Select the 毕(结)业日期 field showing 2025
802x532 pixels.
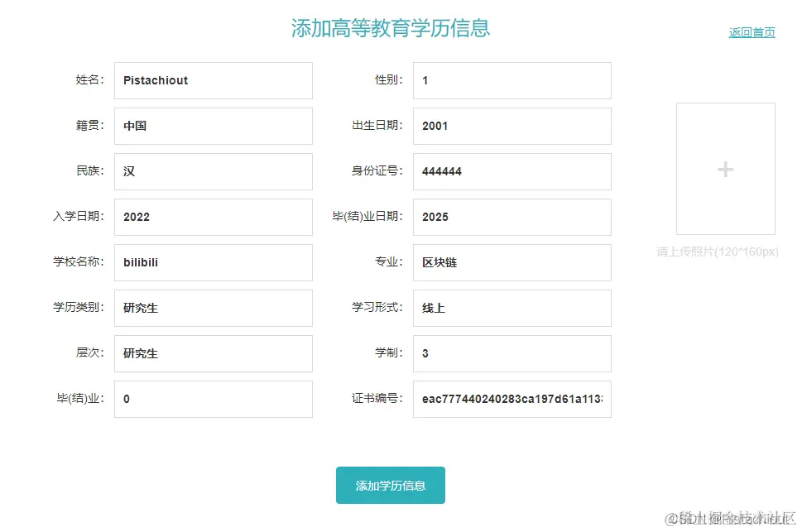511,217
